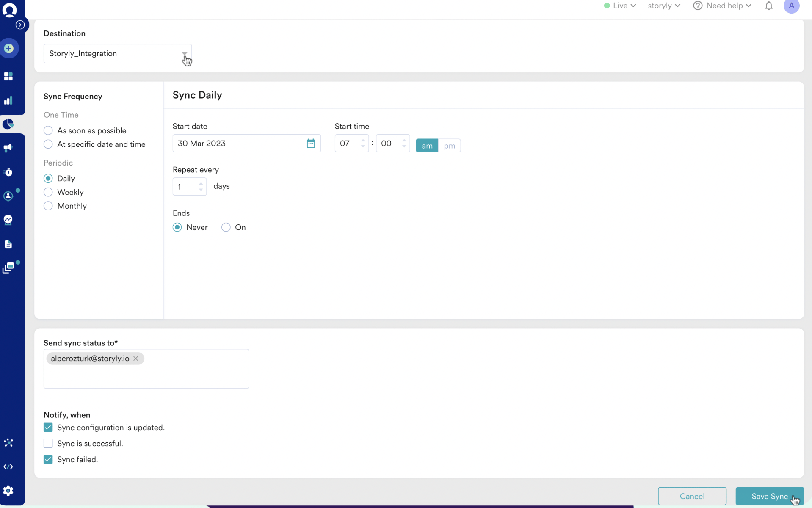The width and height of the screenshot is (812, 508).
Task: Open the notifications bell
Action: click(769, 6)
